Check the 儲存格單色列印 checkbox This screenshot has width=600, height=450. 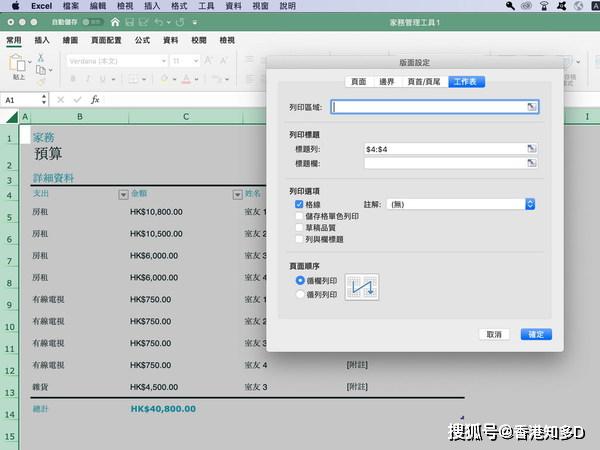click(x=299, y=216)
